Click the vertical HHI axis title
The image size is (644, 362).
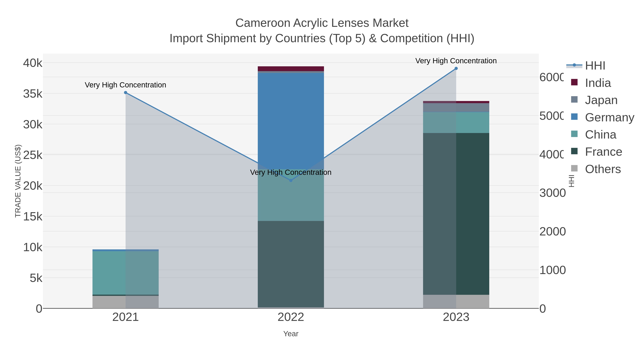pyautogui.click(x=572, y=181)
